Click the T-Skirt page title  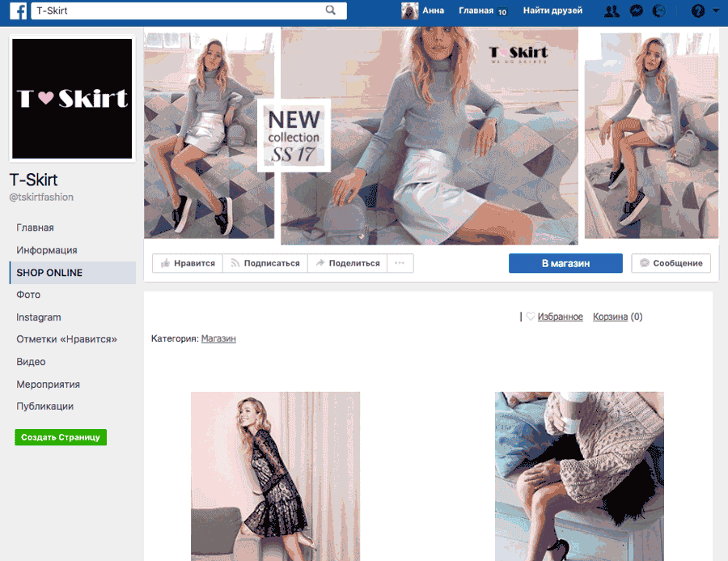(33, 180)
